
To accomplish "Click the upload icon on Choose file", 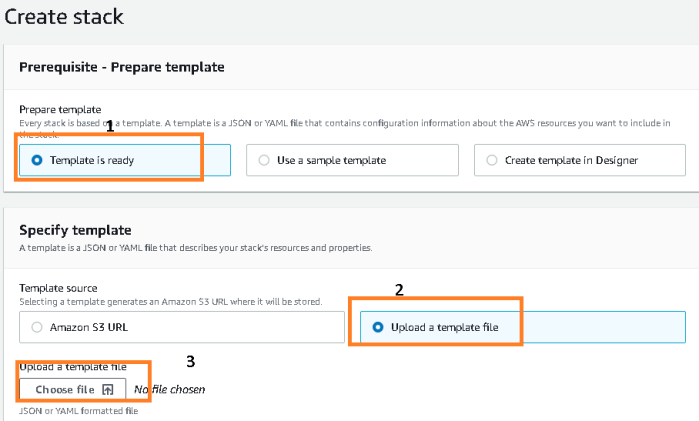I will (x=108, y=389).
